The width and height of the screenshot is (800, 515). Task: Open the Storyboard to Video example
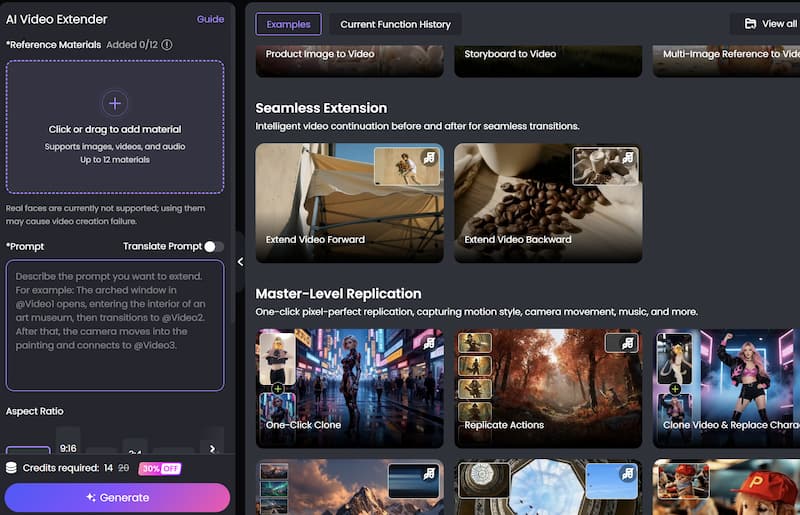[548, 61]
